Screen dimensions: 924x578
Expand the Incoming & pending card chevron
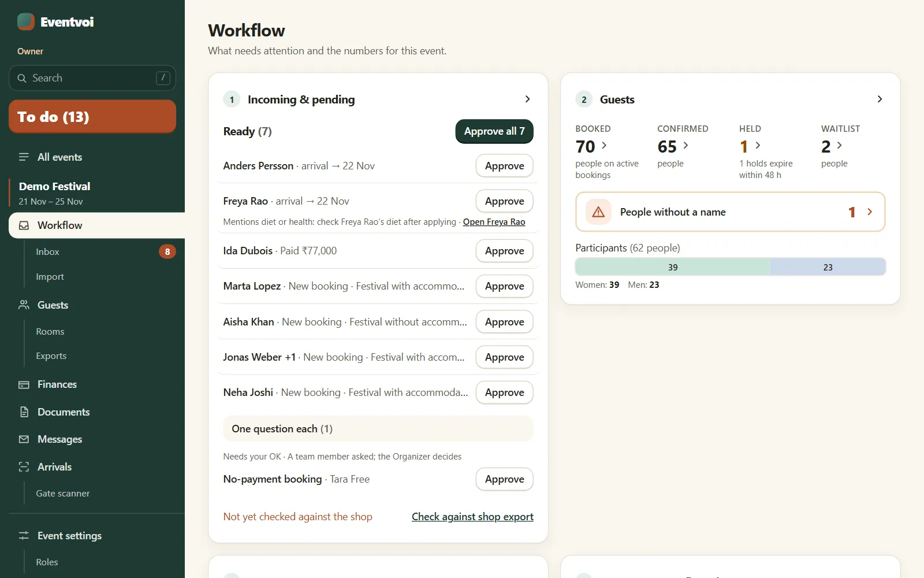pyautogui.click(x=527, y=99)
